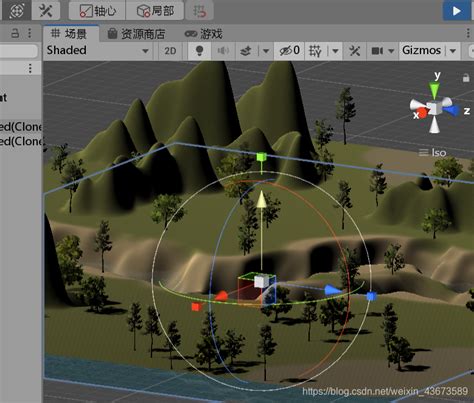Toggle scene audio speaker icon
The width and height of the screenshot is (474, 403).
(223, 51)
